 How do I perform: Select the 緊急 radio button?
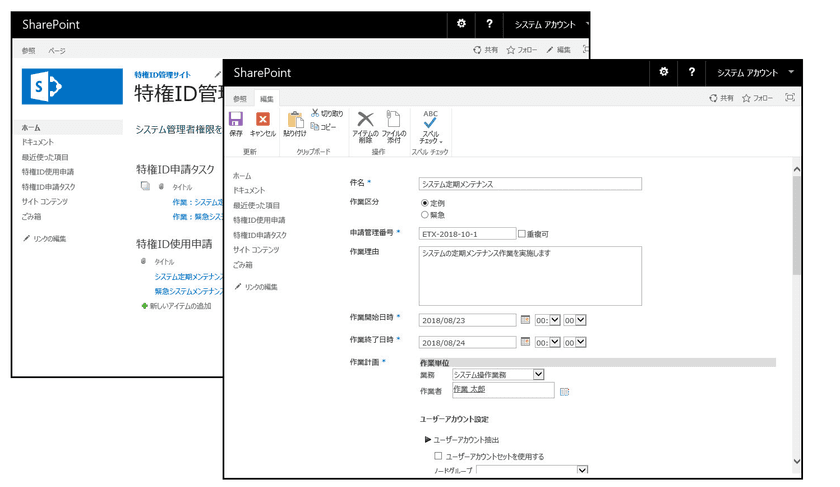tap(425, 214)
